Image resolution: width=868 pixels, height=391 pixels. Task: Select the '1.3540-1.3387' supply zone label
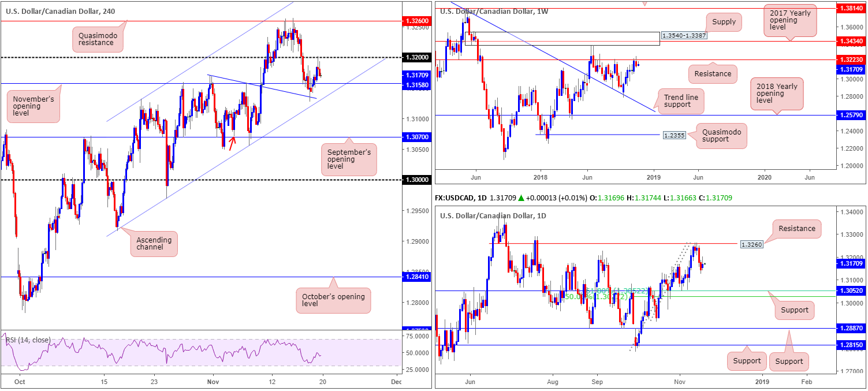coord(685,36)
